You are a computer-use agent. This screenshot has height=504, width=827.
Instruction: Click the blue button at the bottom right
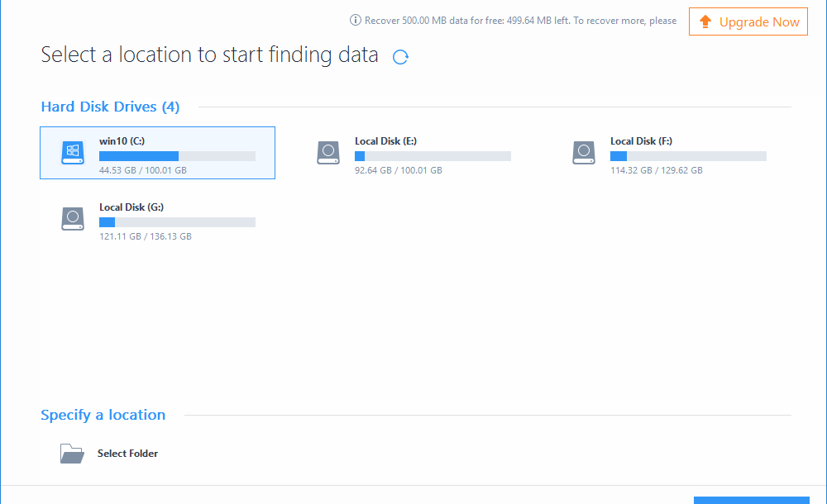[x=751, y=500]
